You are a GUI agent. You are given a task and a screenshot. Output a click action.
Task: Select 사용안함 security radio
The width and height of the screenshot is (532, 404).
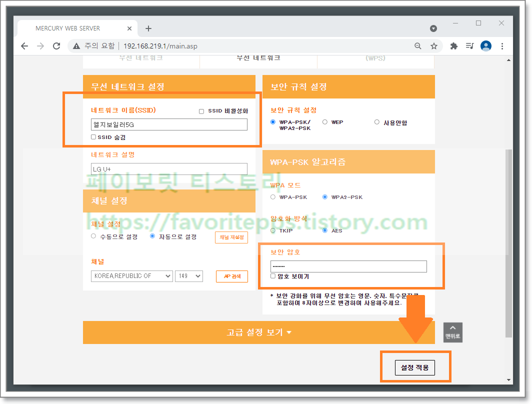[x=377, y=122]
